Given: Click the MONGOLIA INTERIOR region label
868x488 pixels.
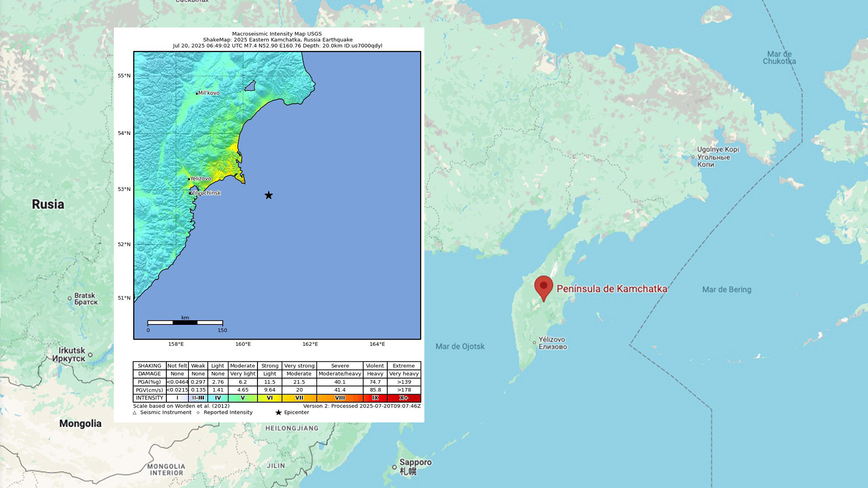Looking at the screenshot, I should pyautogui.click(x=166, y=470).
